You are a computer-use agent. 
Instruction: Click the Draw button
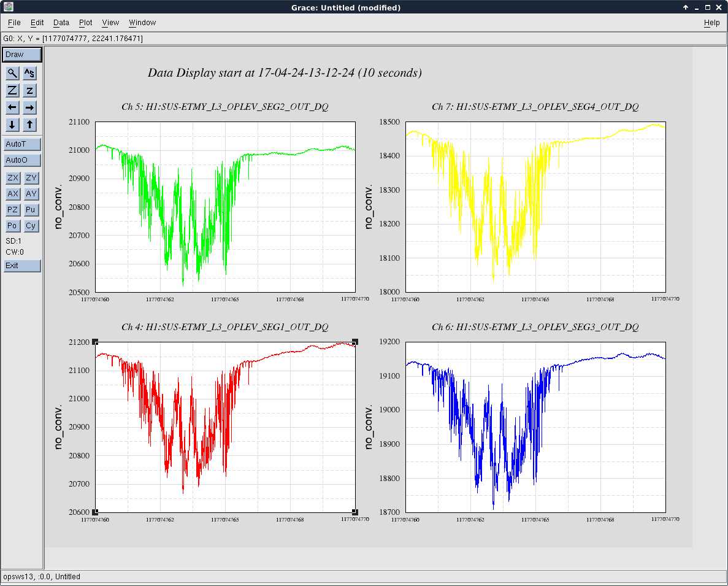pyautogui.click(x=22, y=55)
